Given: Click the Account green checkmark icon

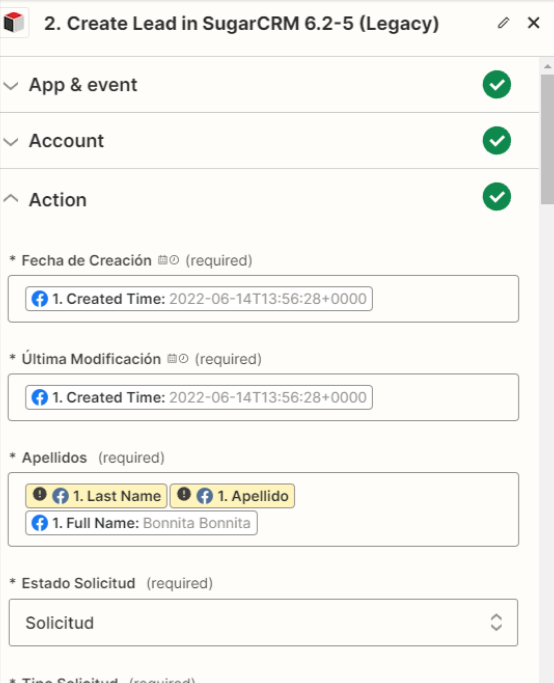Looking at the screenshot, I should click(497, 141).
